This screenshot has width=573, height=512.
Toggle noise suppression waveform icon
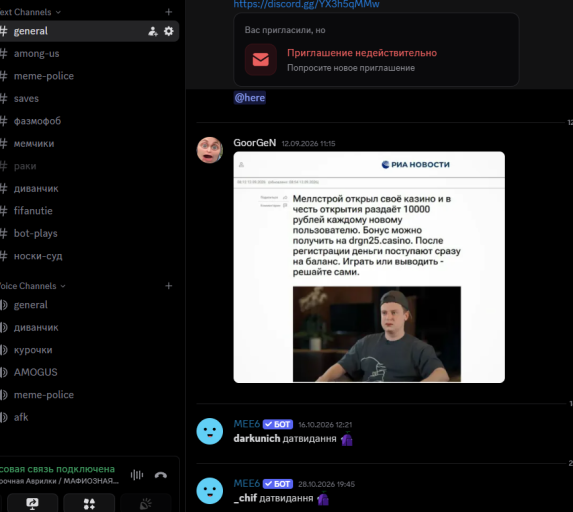click(x=137, y=475)
